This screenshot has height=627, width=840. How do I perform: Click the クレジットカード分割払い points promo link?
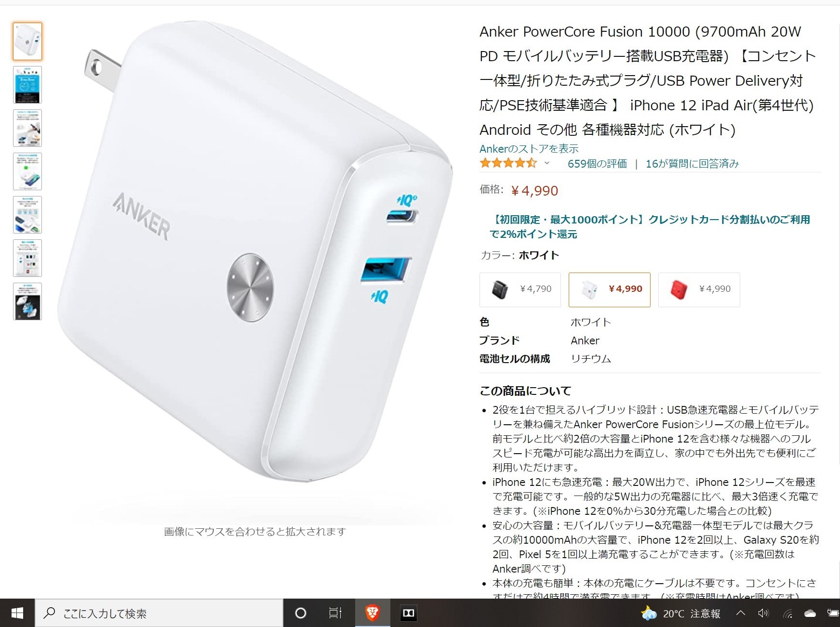tap(650, 226)
